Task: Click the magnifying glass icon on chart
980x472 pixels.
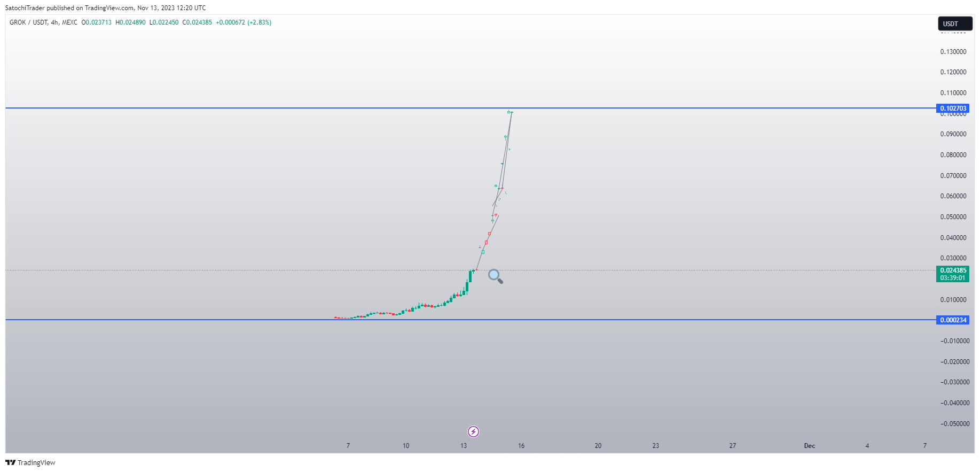Action: 496,276
